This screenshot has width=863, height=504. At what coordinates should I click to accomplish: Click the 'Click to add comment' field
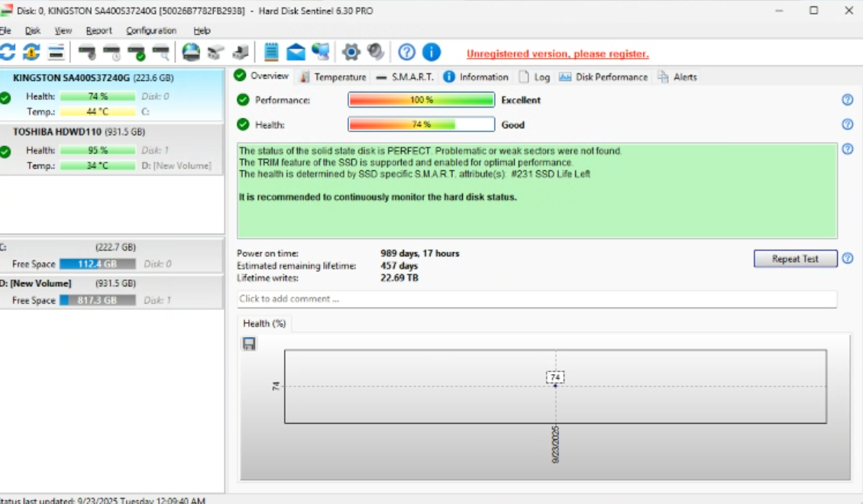[x=537, y=299]
